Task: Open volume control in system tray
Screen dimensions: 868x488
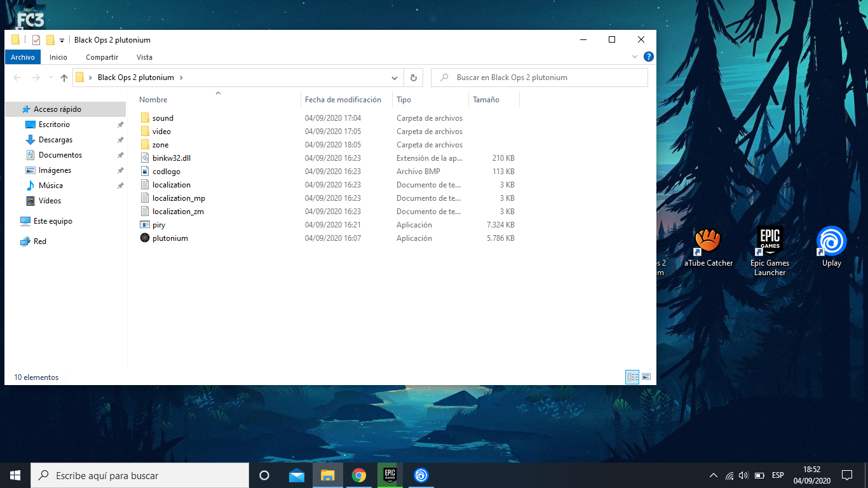Action: [743, 475]
